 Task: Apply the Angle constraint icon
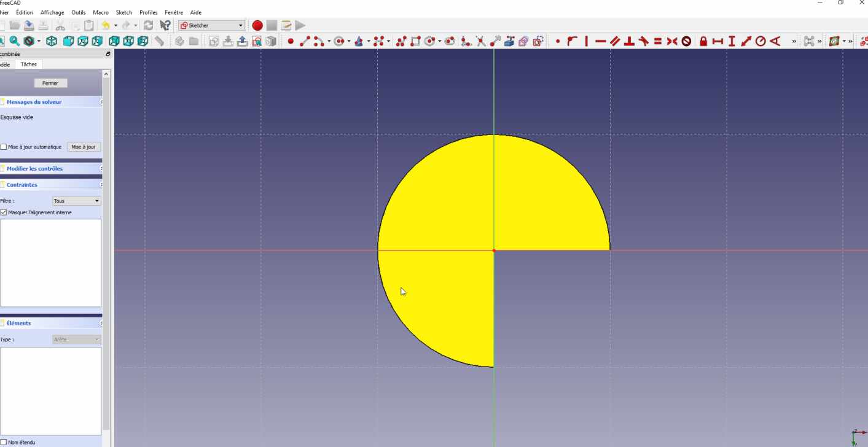tap(775, 41)
